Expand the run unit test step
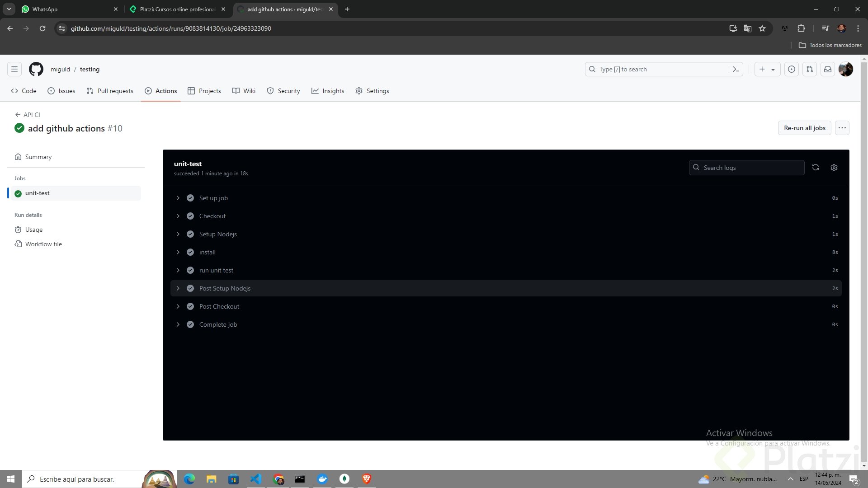868x488 pixels. coord(178,270)
